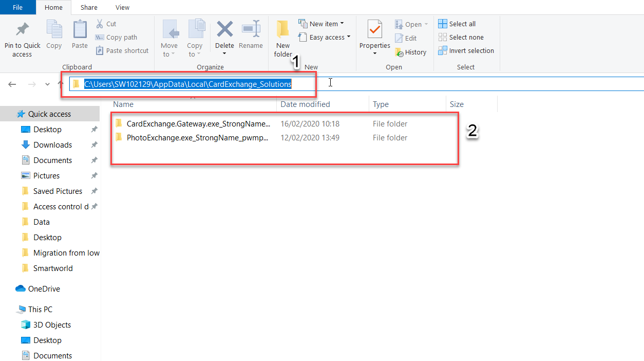Viewport: 644px width, 361px height.
Task: Click Select all
Action: [457, 24]
